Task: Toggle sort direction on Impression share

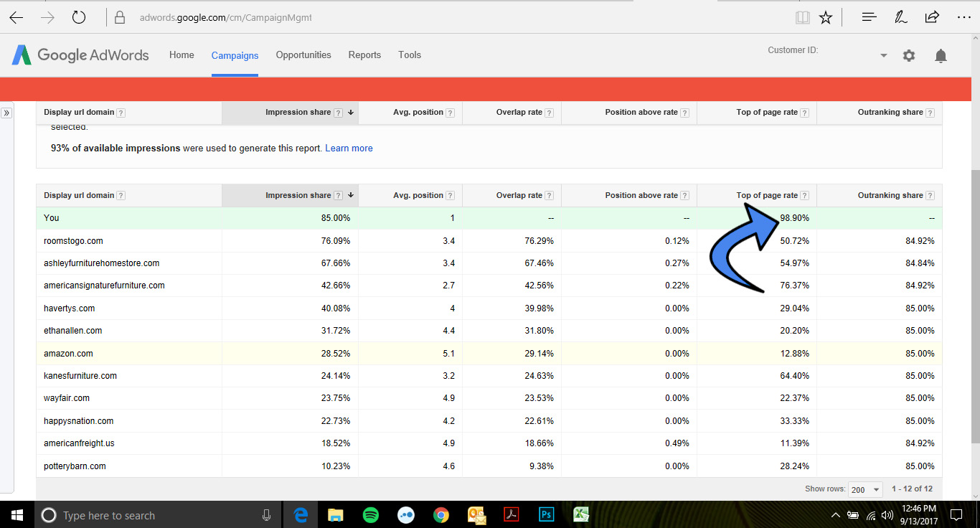Action: (351, 194)
